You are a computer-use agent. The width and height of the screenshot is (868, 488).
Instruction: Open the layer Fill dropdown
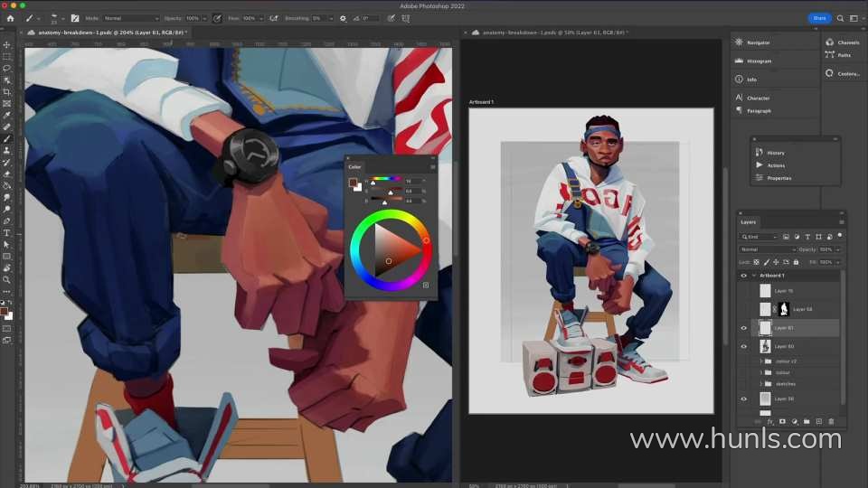pyautogui.click(x=838, y=262)
